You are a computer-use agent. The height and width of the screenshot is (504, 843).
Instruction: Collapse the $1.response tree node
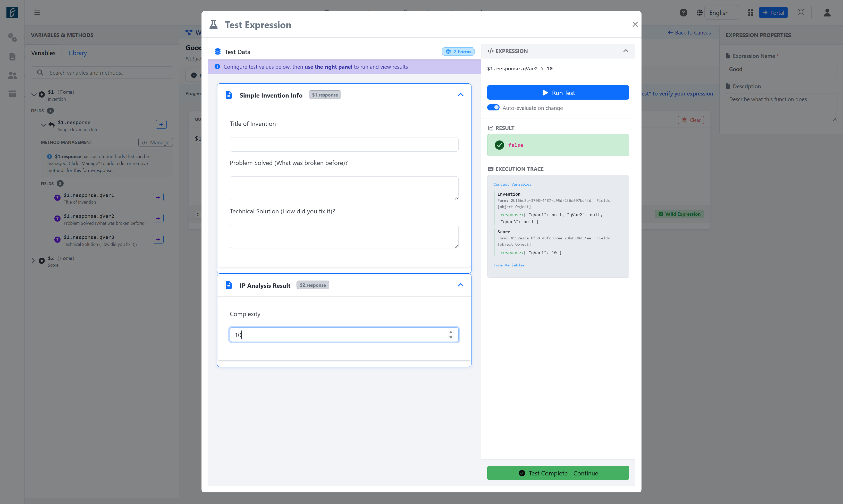point(44,125)
